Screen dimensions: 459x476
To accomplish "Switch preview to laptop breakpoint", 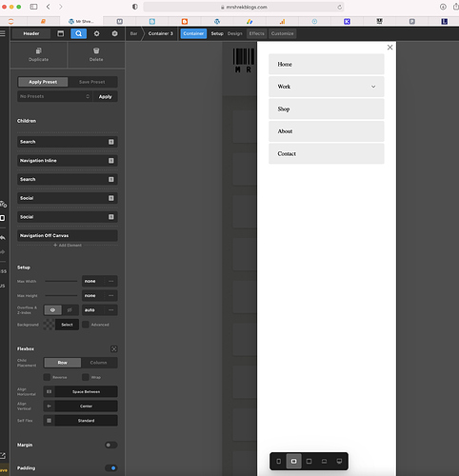I will pos(324,461).
